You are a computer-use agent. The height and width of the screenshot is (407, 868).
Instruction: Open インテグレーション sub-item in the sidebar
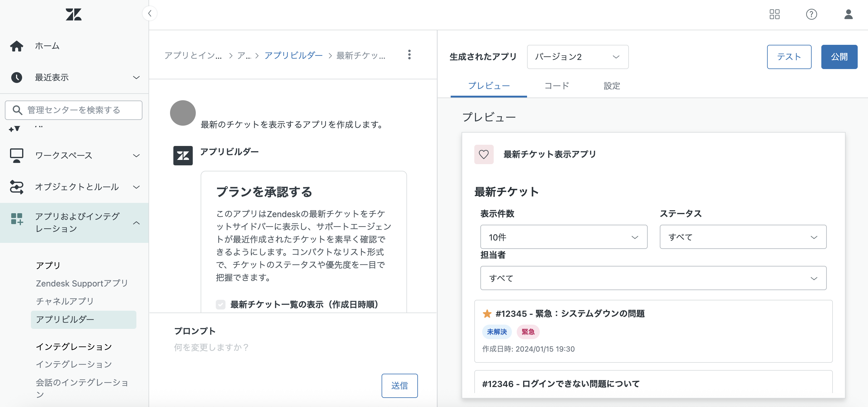[x=74, y=364]
